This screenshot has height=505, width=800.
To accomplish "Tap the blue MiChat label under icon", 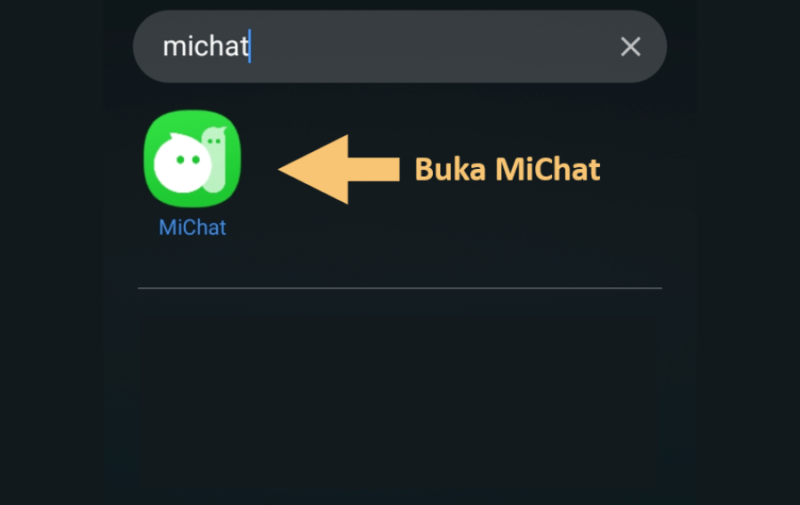I will tap(192, 227).
